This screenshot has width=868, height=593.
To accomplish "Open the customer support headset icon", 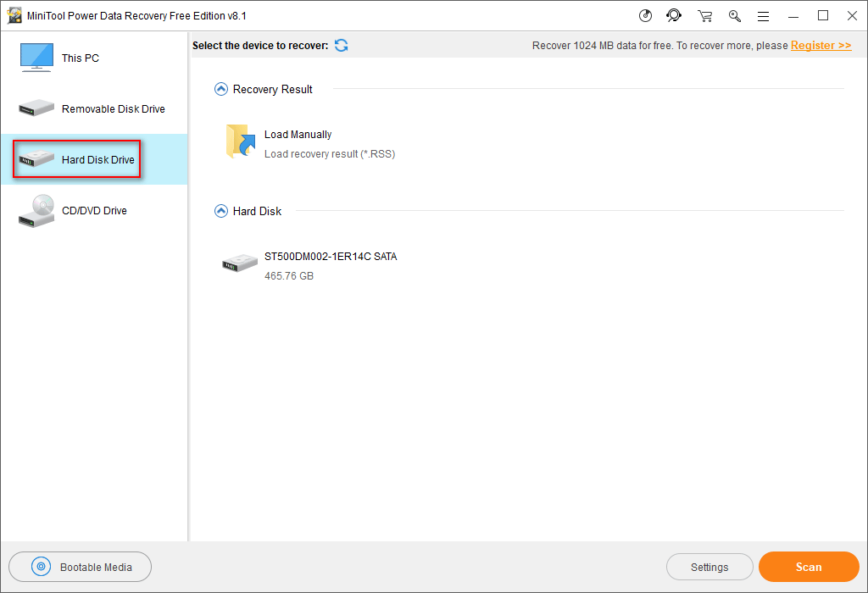I will pyautogui.click(x=674, y=16).
